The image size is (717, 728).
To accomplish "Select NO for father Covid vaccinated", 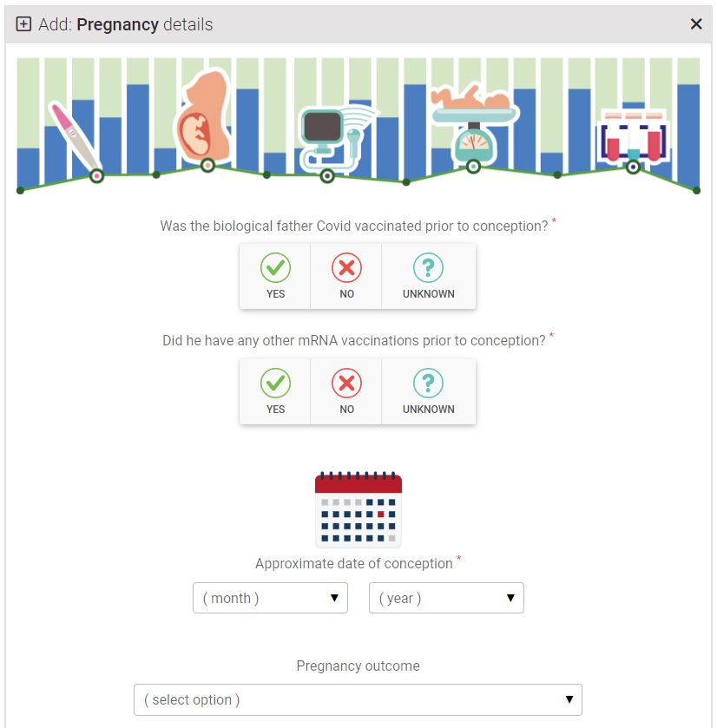I will point(346,276).
